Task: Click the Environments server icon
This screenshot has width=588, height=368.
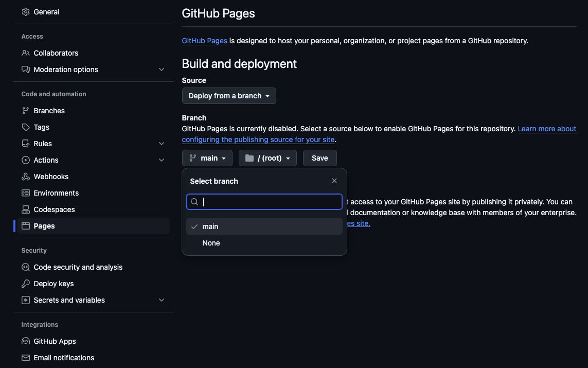Action: coord(26,193)
